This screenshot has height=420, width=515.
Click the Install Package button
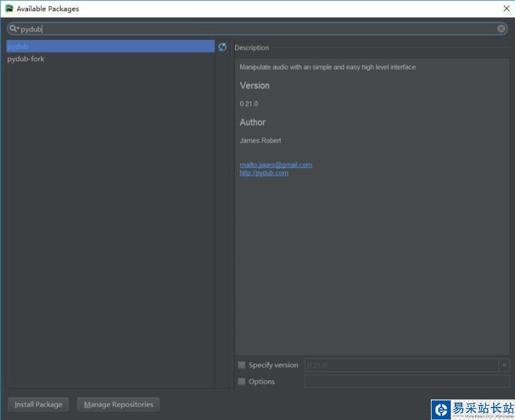point(39,404)
